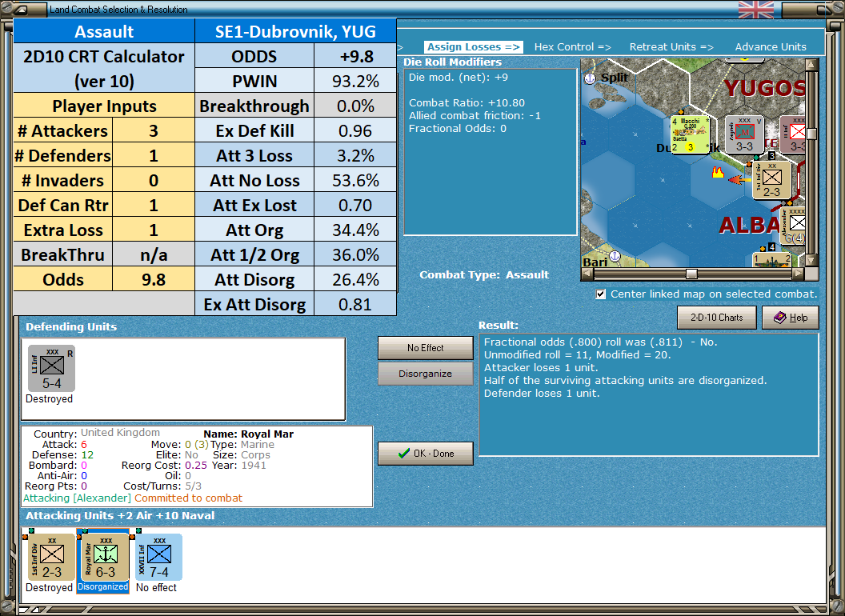The height and width of the screenshot is (616, 845).
Task: Click the Split port anchor icon
Action: pyautogui.click(x=590, y=78)
